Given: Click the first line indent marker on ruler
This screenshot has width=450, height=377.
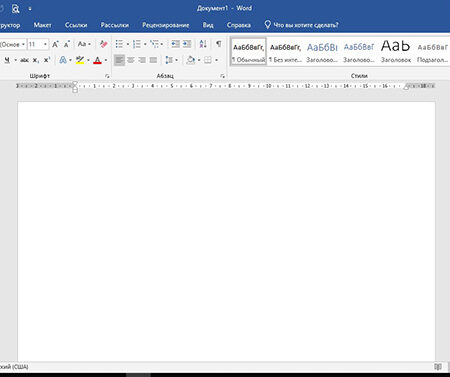Looking at the screenshot, I should tap(75, 83).
